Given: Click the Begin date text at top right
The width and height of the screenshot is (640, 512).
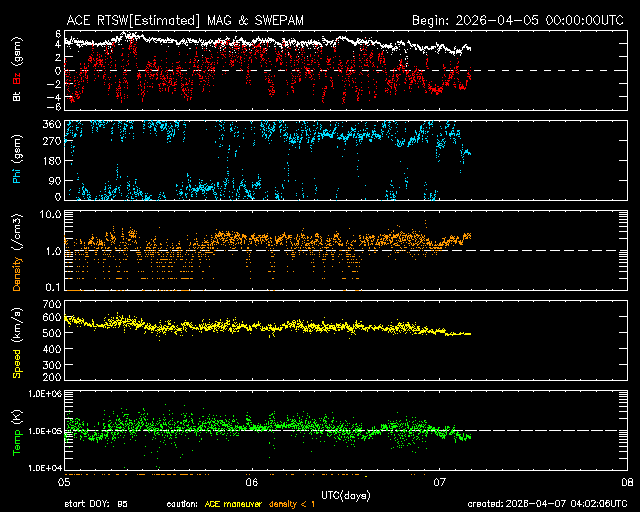Looking at the screenshot, I should [520, 20].
